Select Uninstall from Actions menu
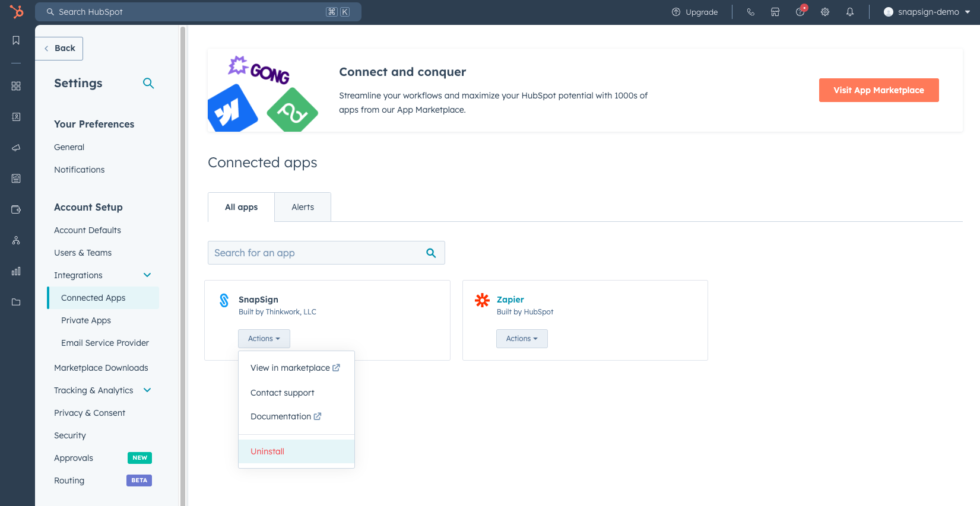The width and height of the screenshot is (980, 506). click(296, 451)
